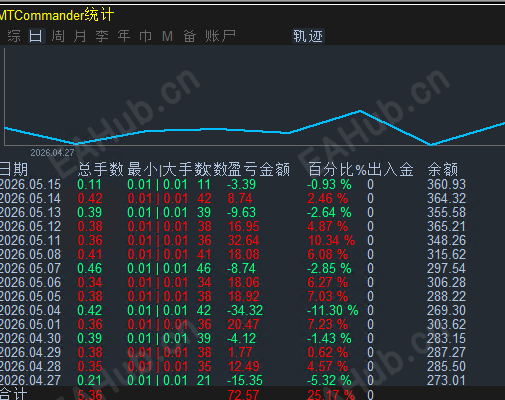The height and width of the screenshot is (400, 505).
Task: Click balance value 348.26
Action: point(446,240)
